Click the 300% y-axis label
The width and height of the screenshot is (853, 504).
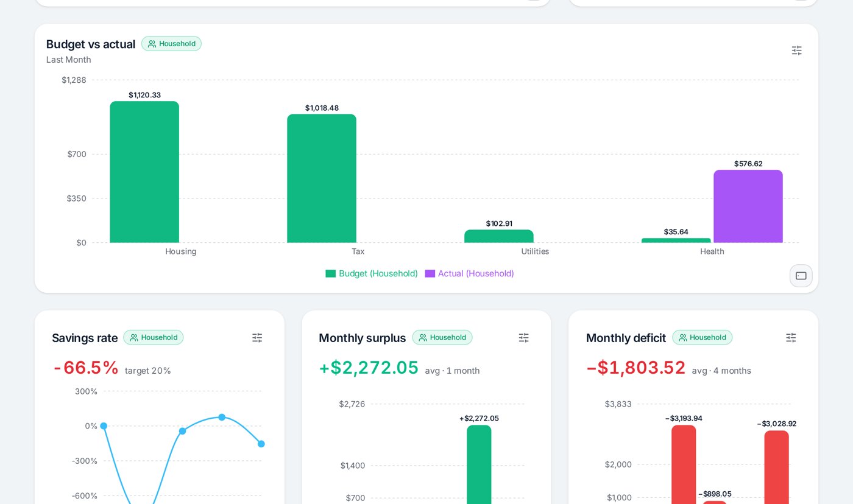pos(87,391)
